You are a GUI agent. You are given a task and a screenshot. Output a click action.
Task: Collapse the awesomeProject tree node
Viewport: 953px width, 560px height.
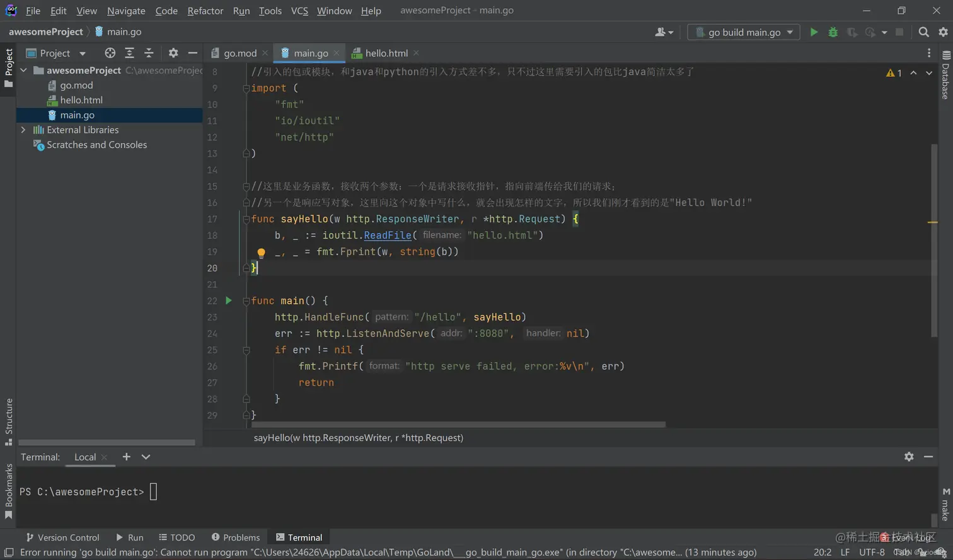(x=24, y=71)
